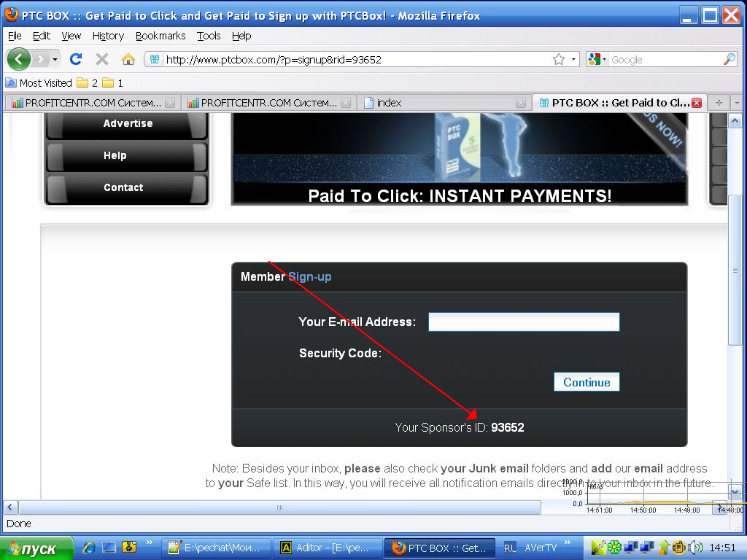
Task: Click the horizontal scrollbar thumb
Action: click(x=279, y=507)
